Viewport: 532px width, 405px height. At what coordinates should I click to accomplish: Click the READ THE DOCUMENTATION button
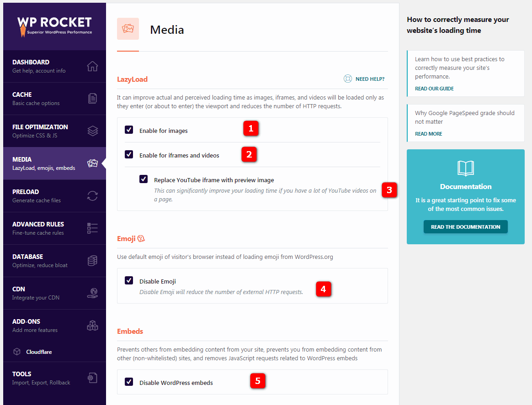coord(465,226)
